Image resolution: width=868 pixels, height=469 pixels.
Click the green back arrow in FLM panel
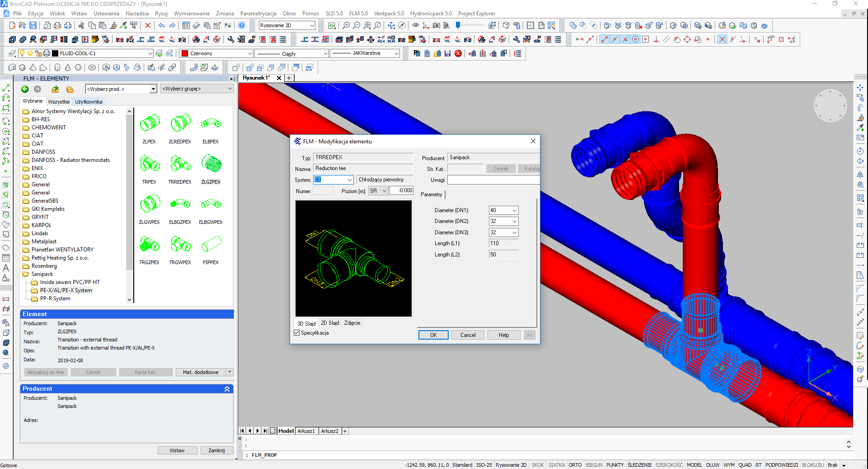click(25, 89)
